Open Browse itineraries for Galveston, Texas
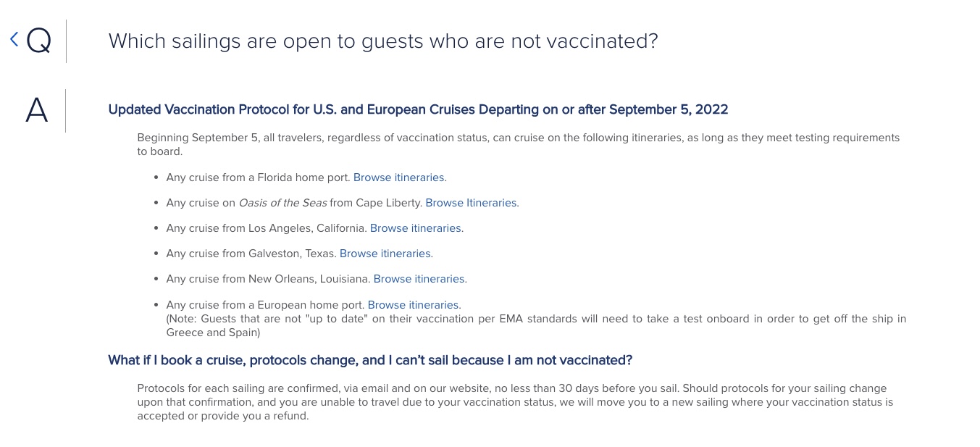Image resolution: width=980 pixels, height=447 pixels. click(x=386, y=254)
